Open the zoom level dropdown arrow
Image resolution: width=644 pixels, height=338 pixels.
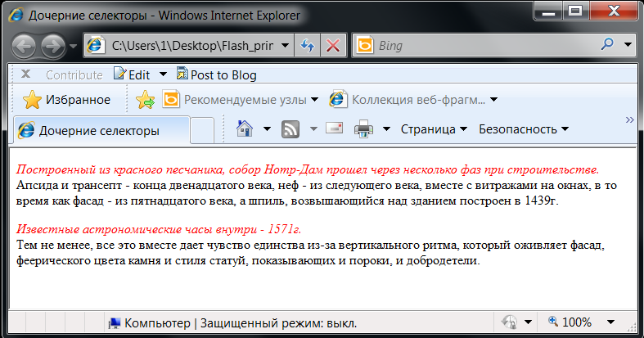pyautogui.click(x=610, y=322)
